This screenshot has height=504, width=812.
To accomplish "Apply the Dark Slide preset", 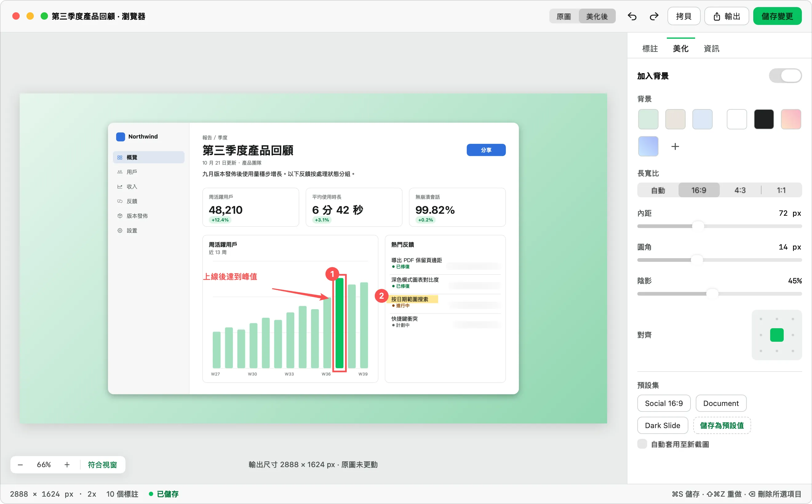I will pyautogui.click(x=663, y=425).
